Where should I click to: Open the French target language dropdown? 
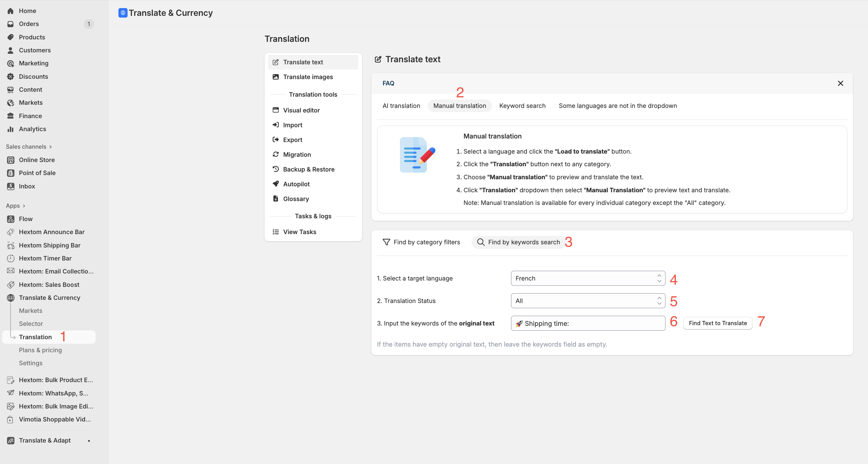click(x=588, y=278)
